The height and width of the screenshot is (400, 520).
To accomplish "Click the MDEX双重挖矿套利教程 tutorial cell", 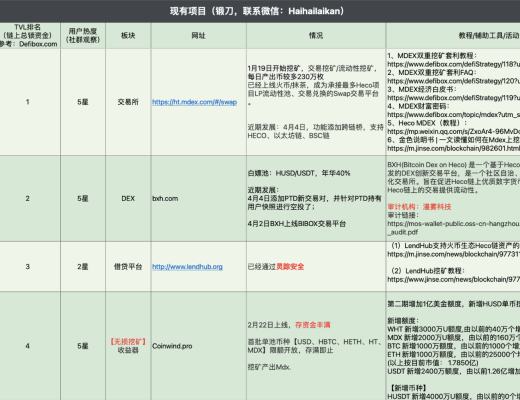I will click(453, 102).
